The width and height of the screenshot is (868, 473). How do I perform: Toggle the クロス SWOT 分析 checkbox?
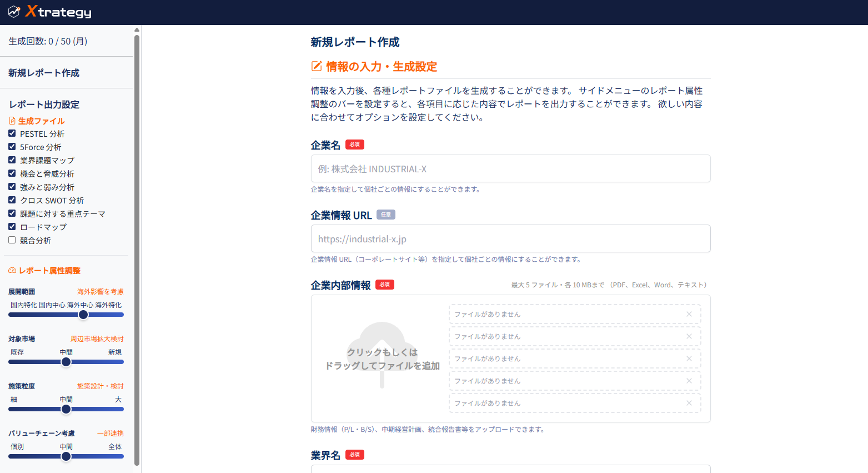point(12,200)
